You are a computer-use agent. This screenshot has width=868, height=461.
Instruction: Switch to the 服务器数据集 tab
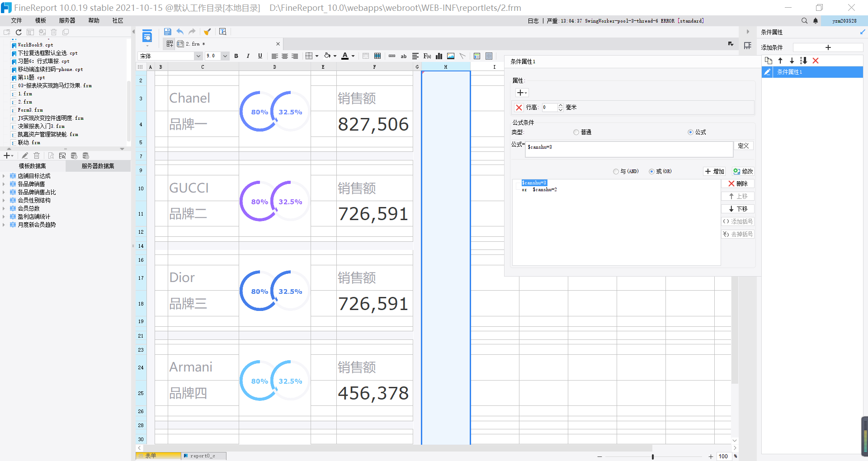[98, 166]
